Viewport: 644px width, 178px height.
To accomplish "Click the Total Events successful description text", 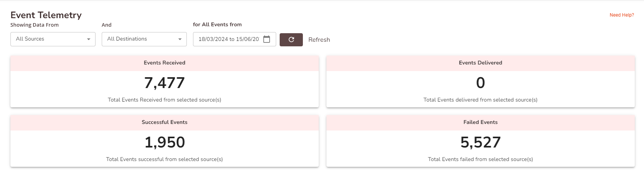I will [x=164, y=159].
